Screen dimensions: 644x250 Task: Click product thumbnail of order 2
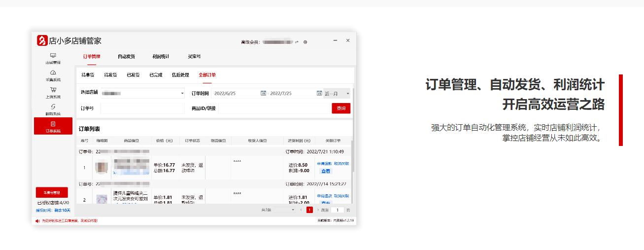click(x=102, y=199)
